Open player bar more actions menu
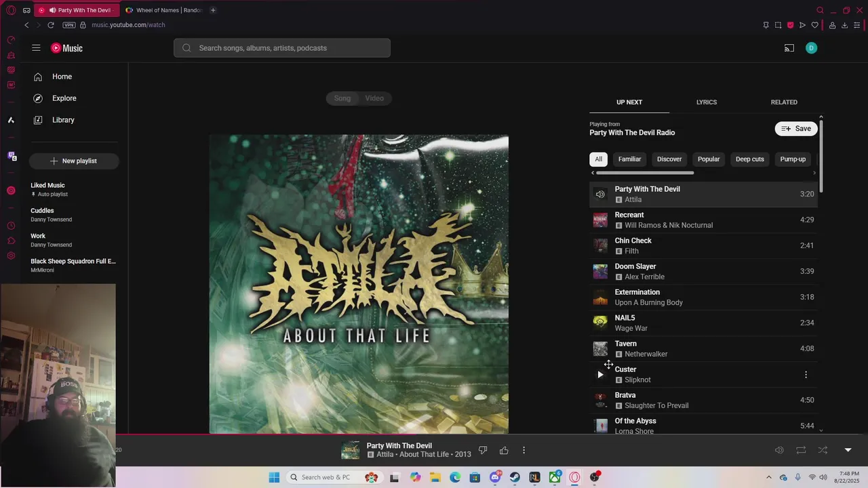868x488 pixels. pyautogui.click(x=524, y=450)
